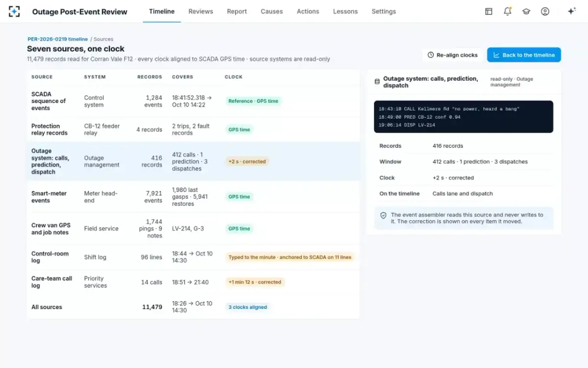Image resolution: width=588 pixels, height=368 pixels.
Task: Click the CB-12 feeder relay cell
Action: [102, 130]
